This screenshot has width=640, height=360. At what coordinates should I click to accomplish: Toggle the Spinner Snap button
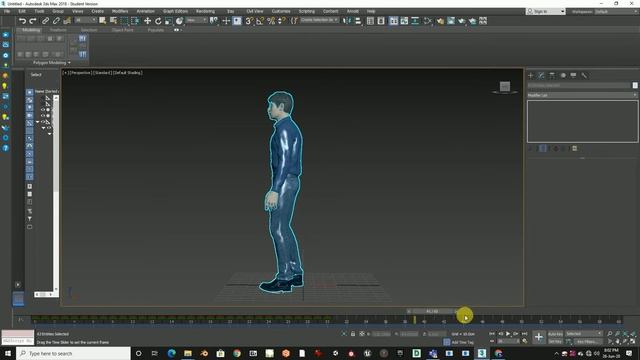(282, 21)
